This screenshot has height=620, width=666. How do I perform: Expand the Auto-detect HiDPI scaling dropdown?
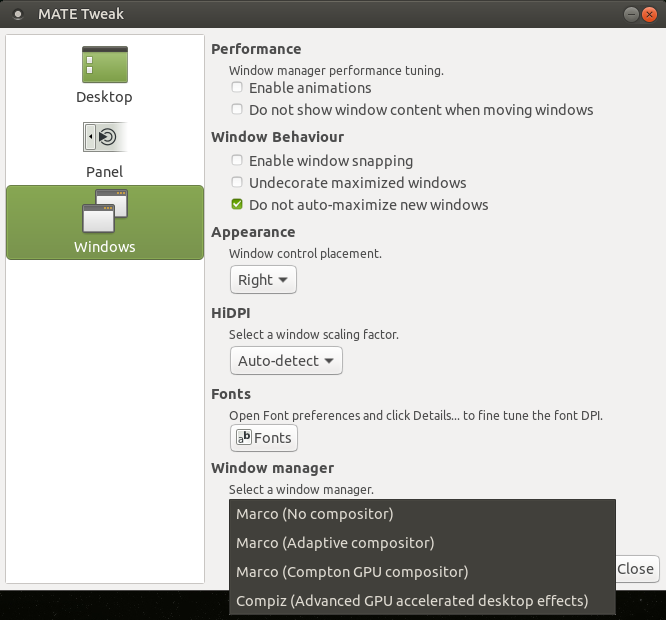pyautogui.click(x=286, y=361)
